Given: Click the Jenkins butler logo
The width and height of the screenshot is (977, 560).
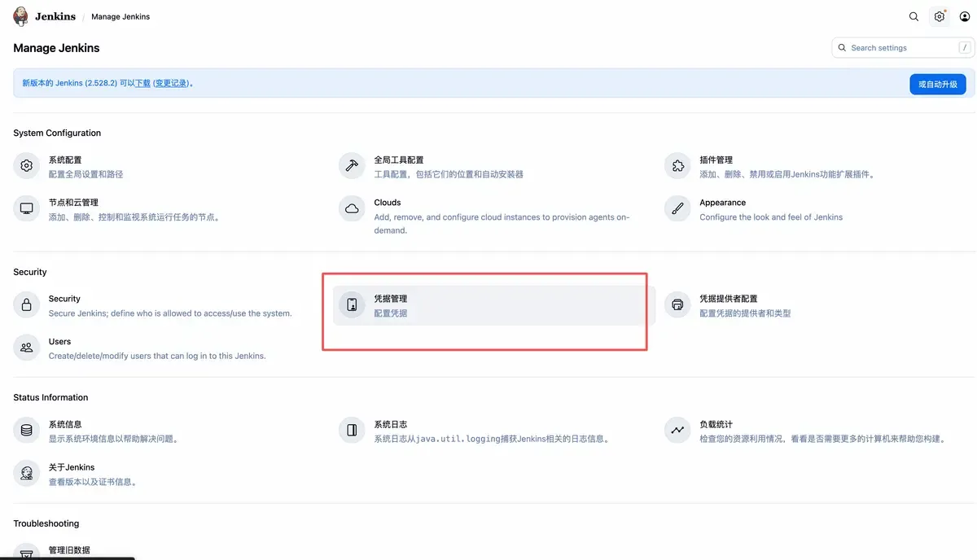Looking at the screenshot, I should 21,16.
